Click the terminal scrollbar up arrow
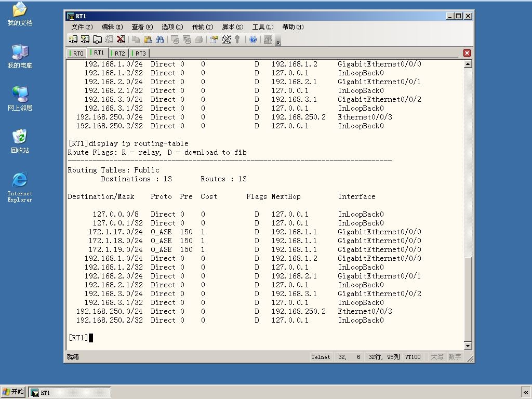 (468, 64)
